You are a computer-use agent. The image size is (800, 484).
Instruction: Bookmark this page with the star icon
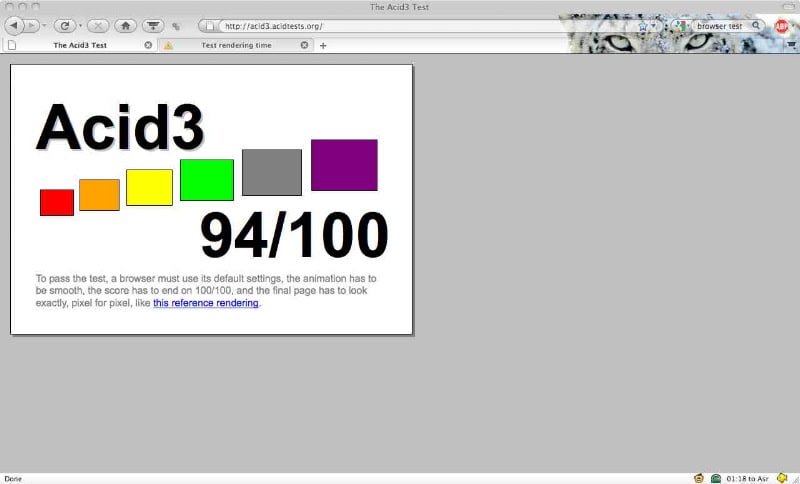(x=643, y=26)
